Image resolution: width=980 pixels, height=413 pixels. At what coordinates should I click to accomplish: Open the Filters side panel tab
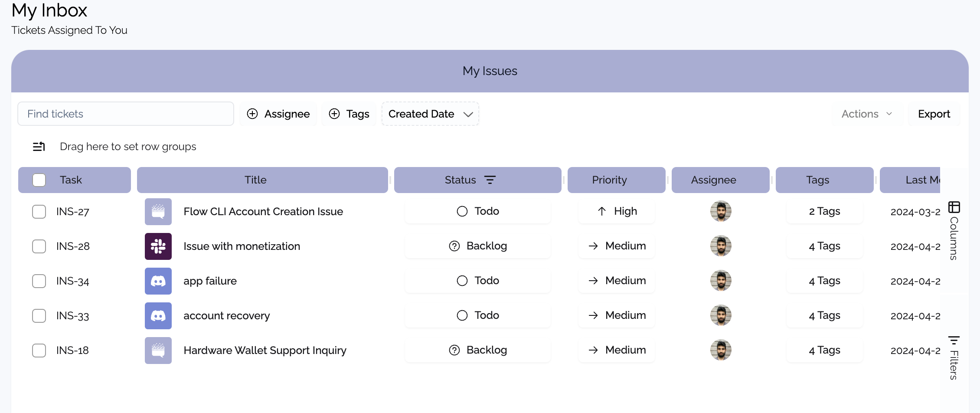[954, 358]
